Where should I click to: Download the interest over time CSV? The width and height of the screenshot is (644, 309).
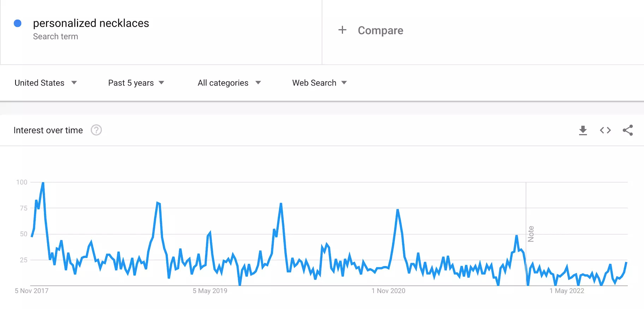click(x=583, y=130)
